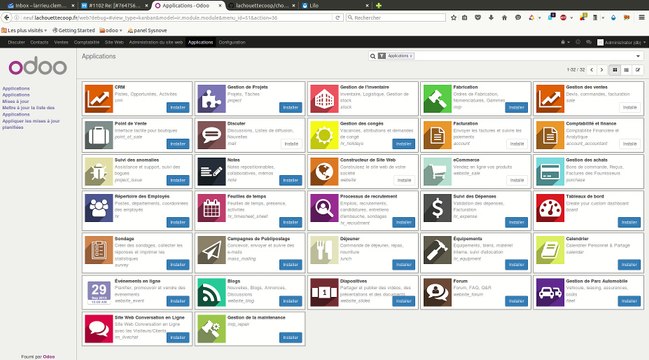Click the Notes pencil icon
649x360 pixels.
[x=212, y=172]
